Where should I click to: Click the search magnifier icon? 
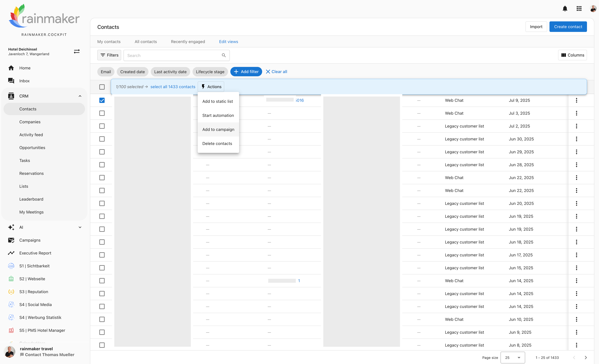coord(224,55)
